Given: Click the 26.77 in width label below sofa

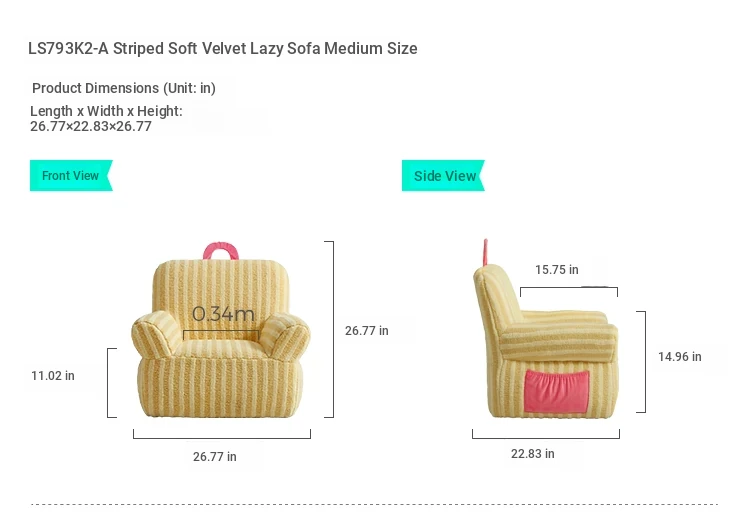Looking at the screenshot, I should [x=215, y=457].
